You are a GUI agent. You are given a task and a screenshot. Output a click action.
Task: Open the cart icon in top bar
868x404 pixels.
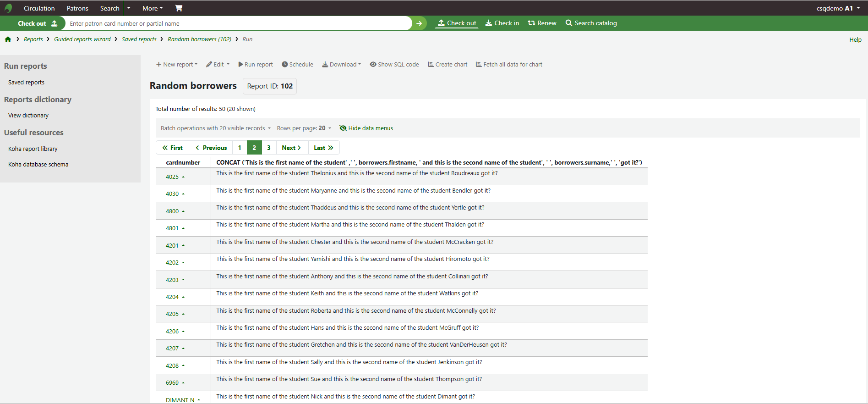coord(179,8)
